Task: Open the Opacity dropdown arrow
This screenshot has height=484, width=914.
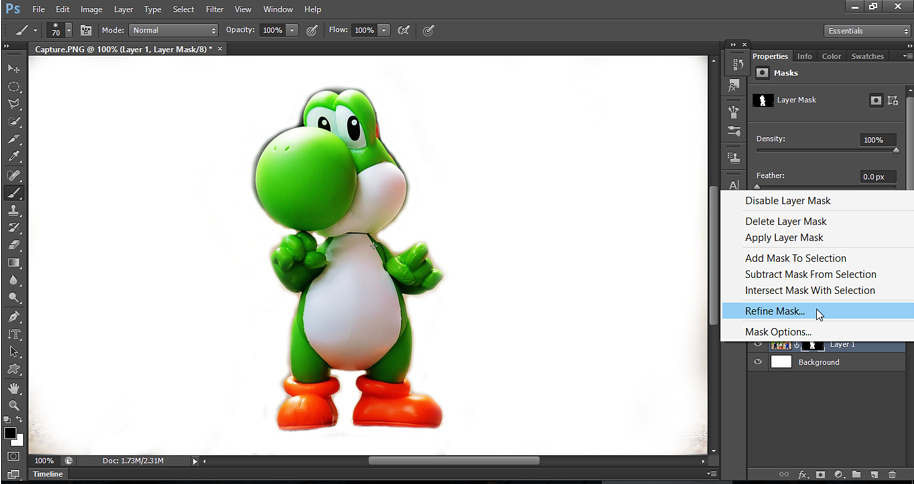Action: point(292,30)
